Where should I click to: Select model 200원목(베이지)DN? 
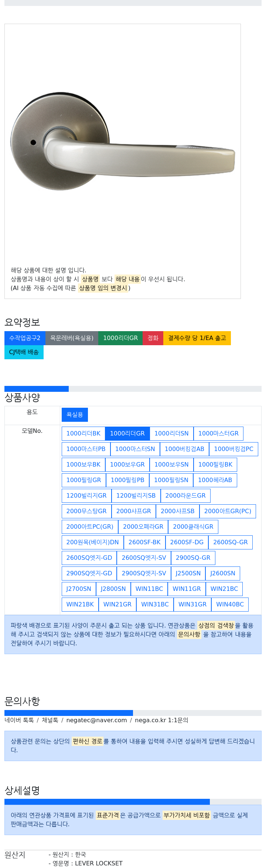(93, 542)
